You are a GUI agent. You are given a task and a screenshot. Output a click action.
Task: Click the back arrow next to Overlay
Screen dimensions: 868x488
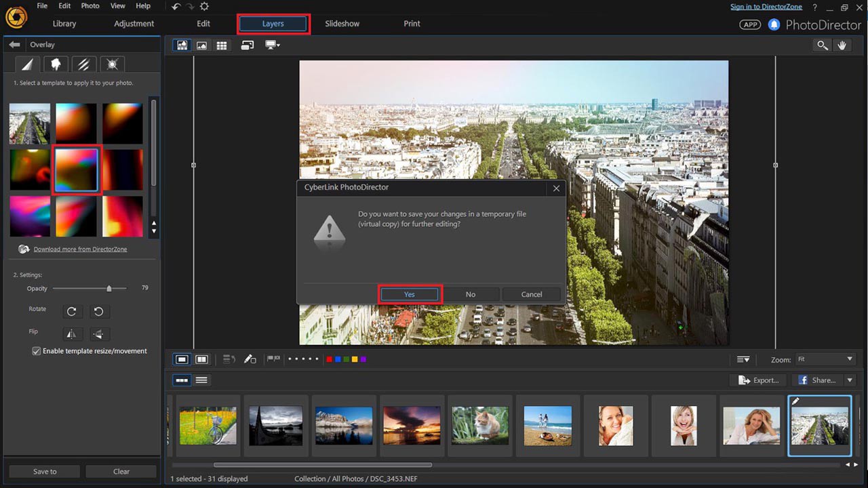14,45
